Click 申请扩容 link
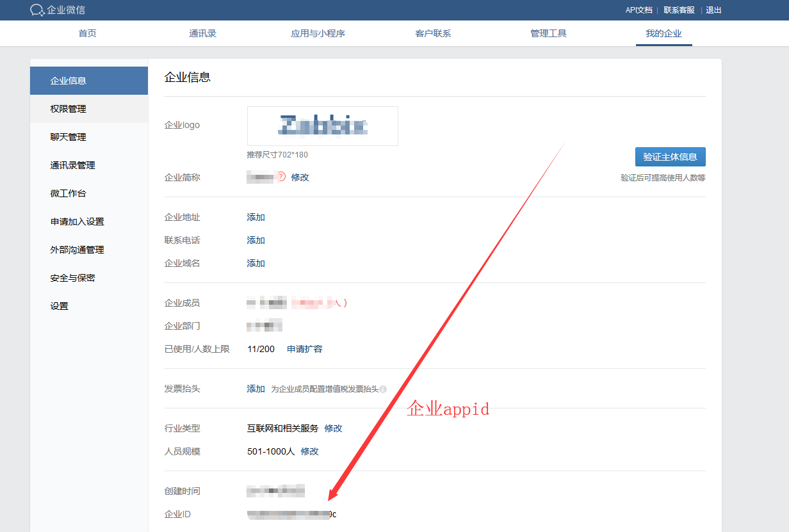Viewport: 789px width, 532px height. [304, 349]
